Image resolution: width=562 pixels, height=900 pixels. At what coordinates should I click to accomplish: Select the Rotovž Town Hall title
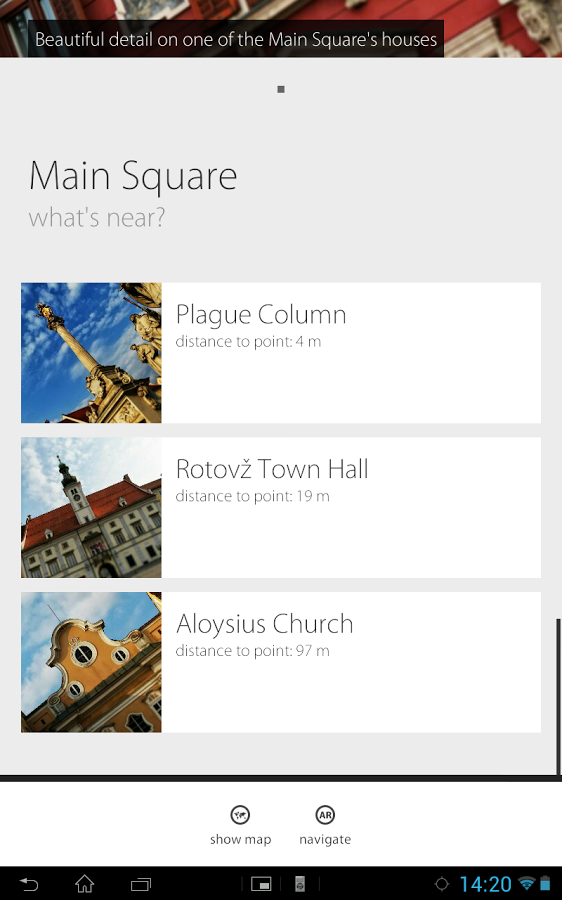272,469
